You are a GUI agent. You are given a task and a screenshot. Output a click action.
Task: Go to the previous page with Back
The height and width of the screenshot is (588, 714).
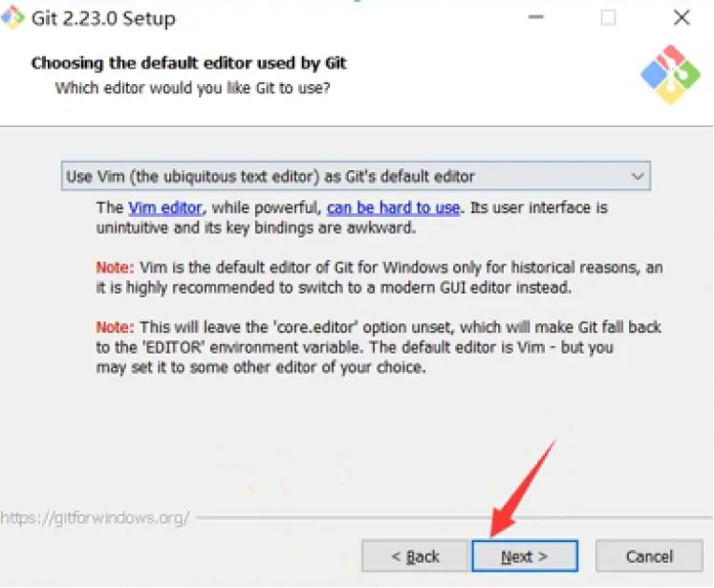click(x=415, y=555)
